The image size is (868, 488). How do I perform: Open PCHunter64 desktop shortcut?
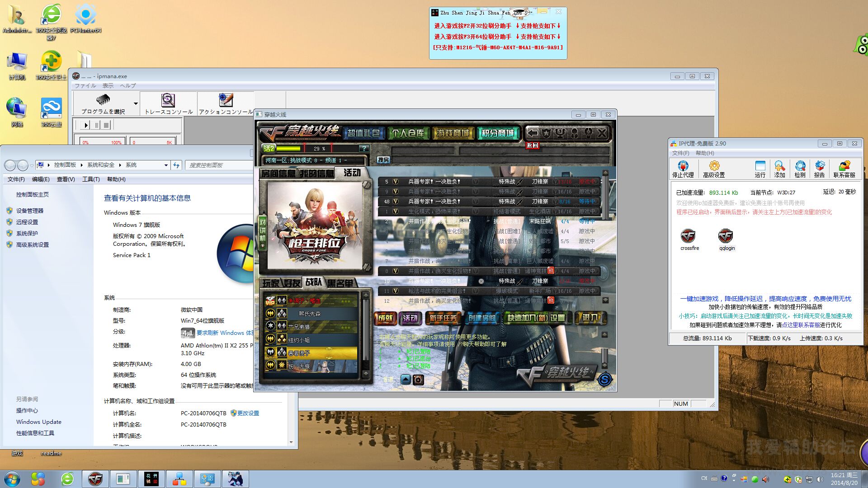tap(85, 18)
